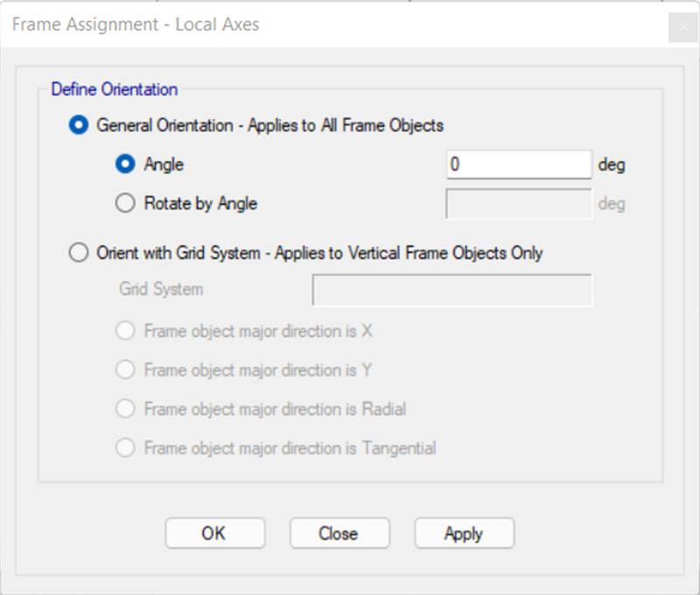Open the Grid System dropdown
700x595 pixels.
point(451,290)
